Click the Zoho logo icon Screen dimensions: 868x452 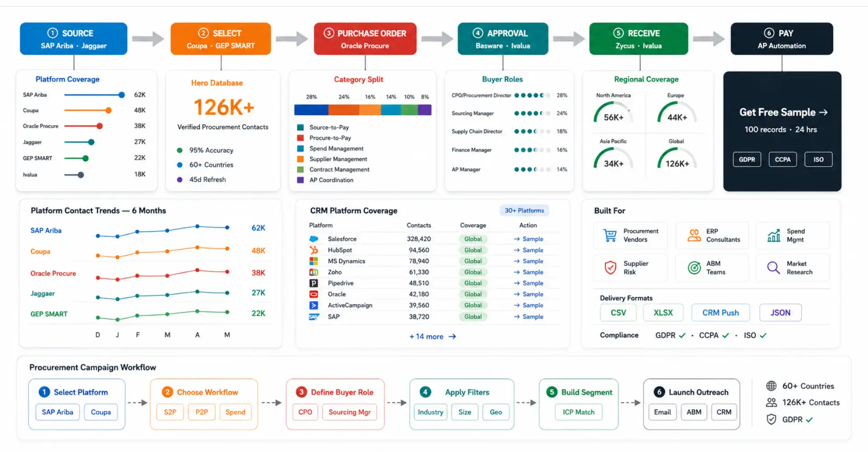click(x=314, y=272)
